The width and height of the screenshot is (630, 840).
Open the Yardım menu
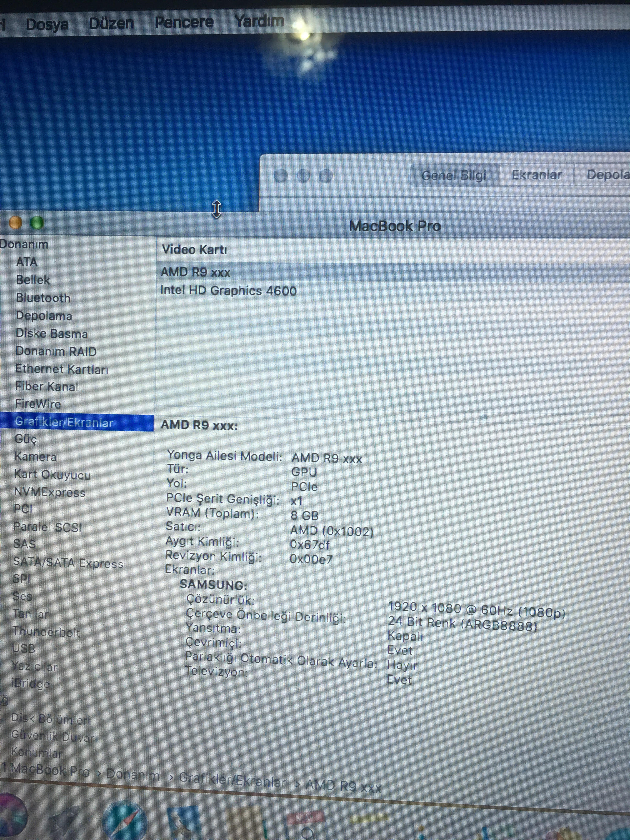point(259,21)
